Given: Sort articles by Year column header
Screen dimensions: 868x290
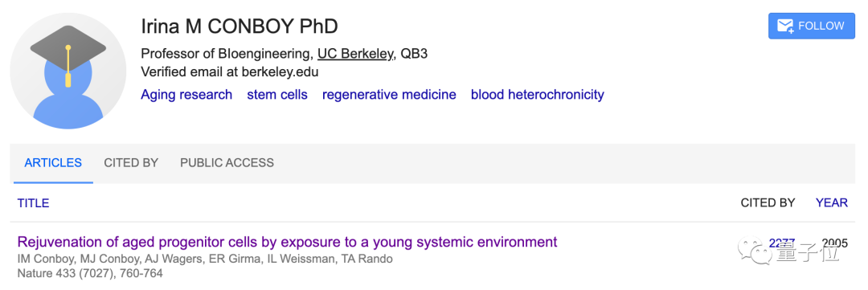Looking at the screenshot, I should 832,203.
